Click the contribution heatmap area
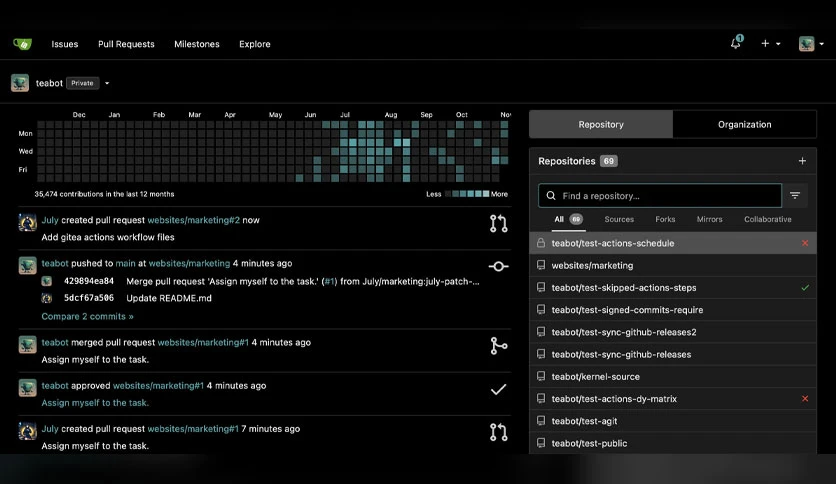This screenshot has height=484, width=836. tap(272, 151)
